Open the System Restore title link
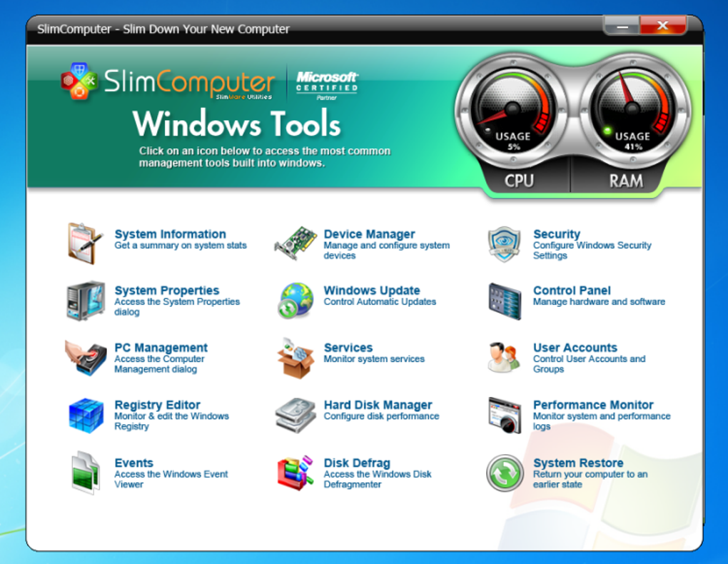 [x=579, y=463]
